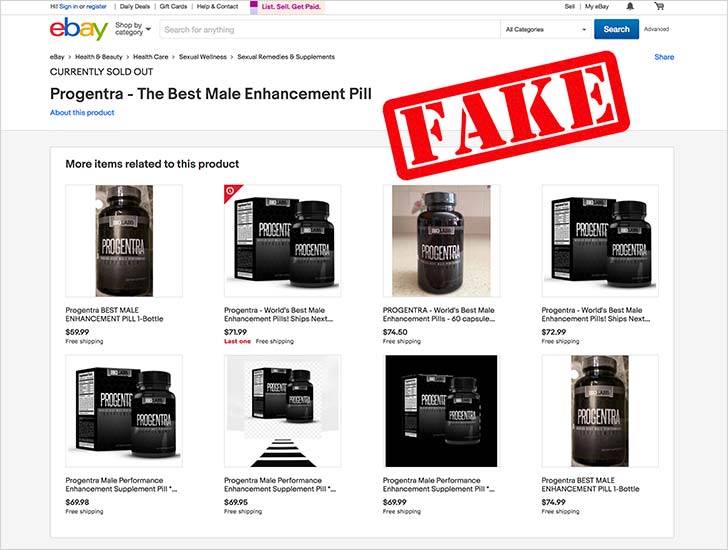Click the Sign in link
728x550 pixels.
pos(68,6)
